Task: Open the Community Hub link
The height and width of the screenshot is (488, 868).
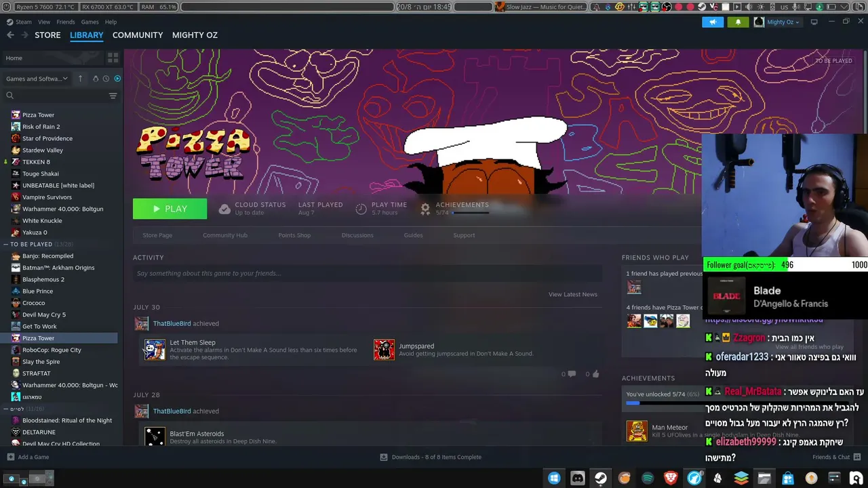Action: click(225, 235)
